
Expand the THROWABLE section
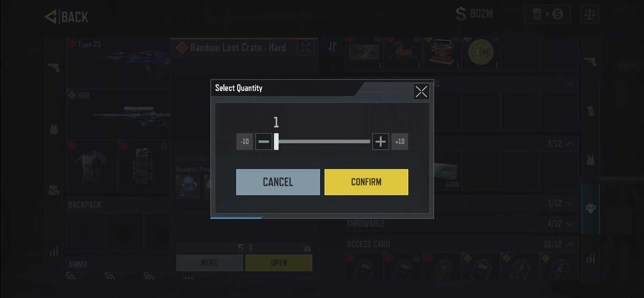(x=571, y=224)
